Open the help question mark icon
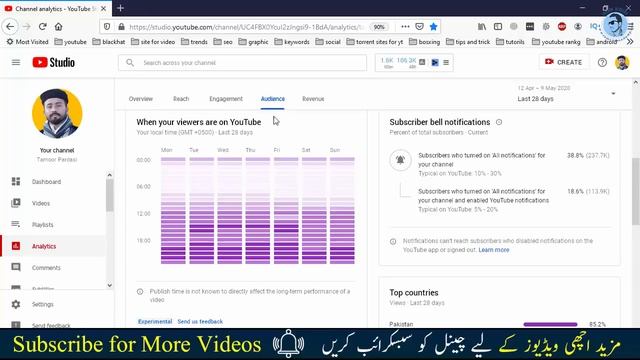 602,62
